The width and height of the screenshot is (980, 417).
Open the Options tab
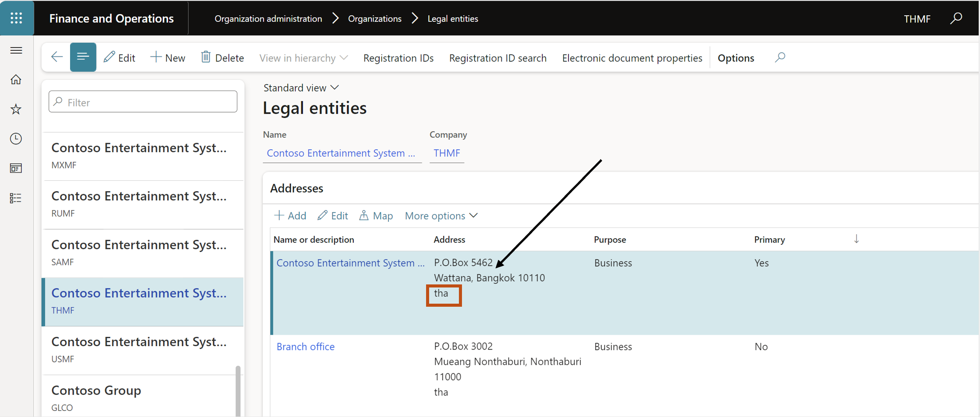736,58
